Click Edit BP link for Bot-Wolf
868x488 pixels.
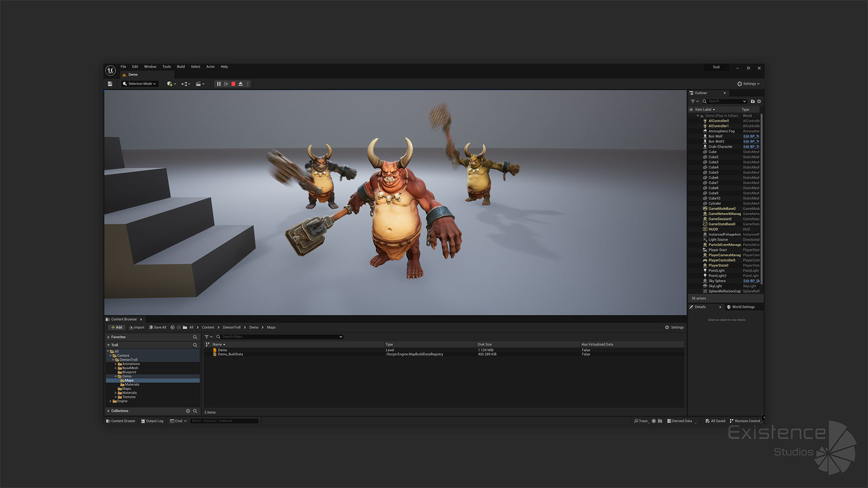pyautogui.click(x=751, y=136)
